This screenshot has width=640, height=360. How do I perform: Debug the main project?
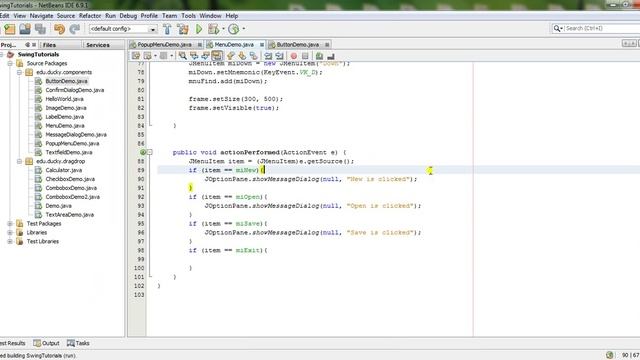[213, 29]
